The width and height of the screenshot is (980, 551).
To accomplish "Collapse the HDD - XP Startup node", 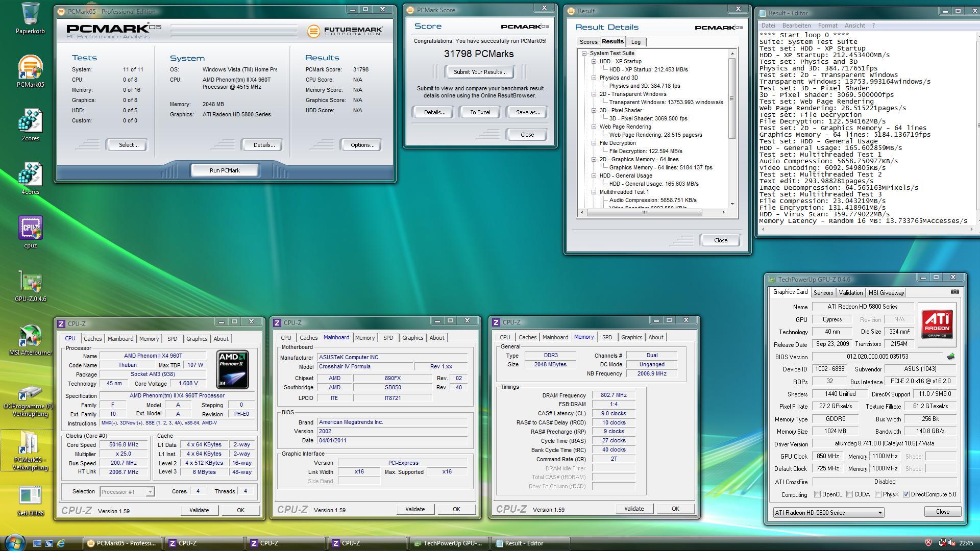I will (594, 61).
